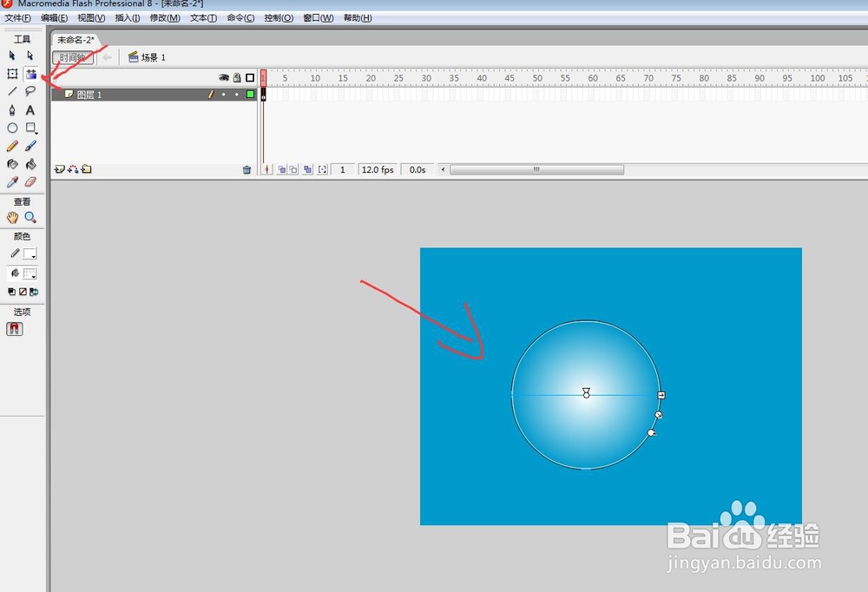Click the timeline horizontal scrollbar thumb

(536, 169)
